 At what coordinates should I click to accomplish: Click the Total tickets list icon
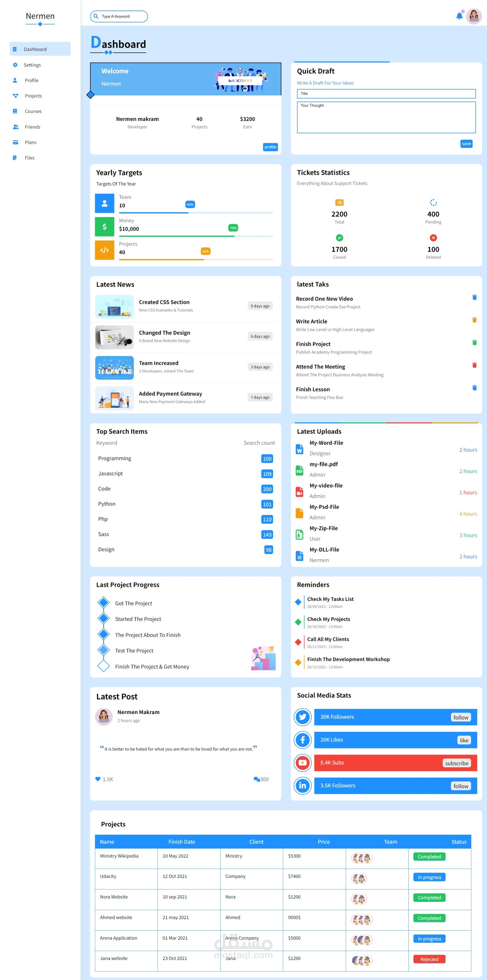[x=339, y=202]
